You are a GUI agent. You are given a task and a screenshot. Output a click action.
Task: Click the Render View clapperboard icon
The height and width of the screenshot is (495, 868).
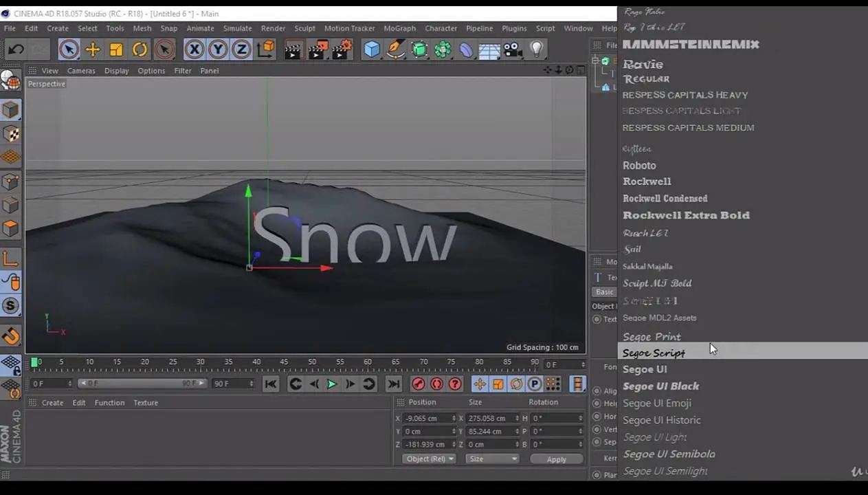(x=293, y=49)
